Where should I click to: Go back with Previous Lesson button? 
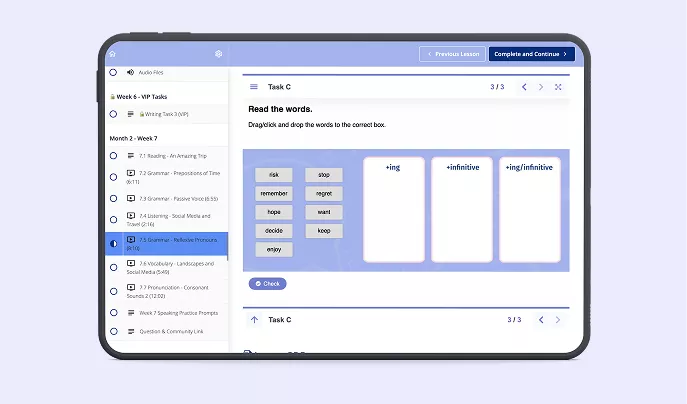453,54
